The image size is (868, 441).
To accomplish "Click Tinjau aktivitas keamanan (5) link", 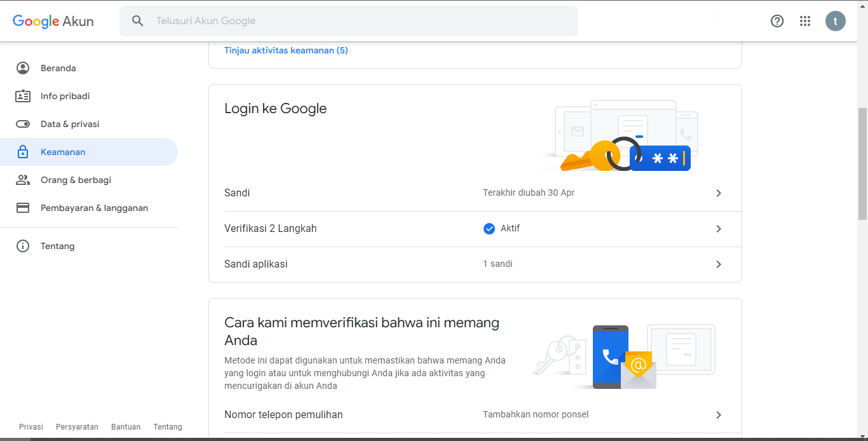I will pyautogui.click(x=286, y=50).
